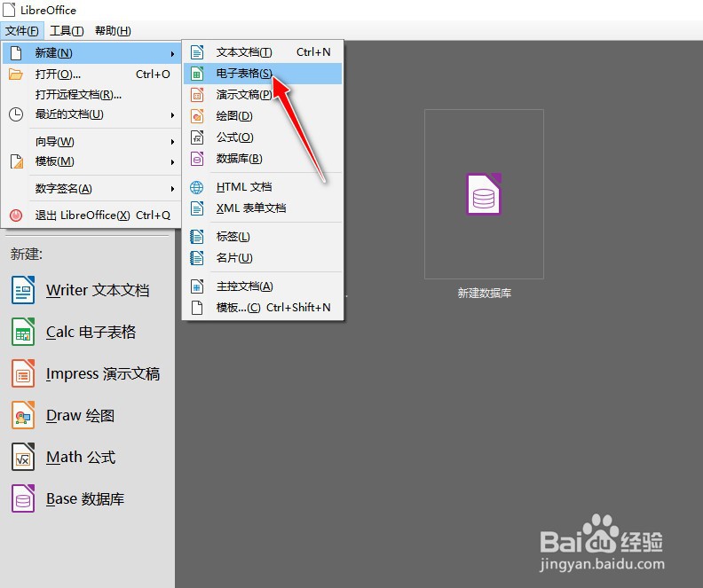Viewport: 703px width, 588px height.
Task: Click the 文本文档 icon in the submenu
Action: pos(197,52)
